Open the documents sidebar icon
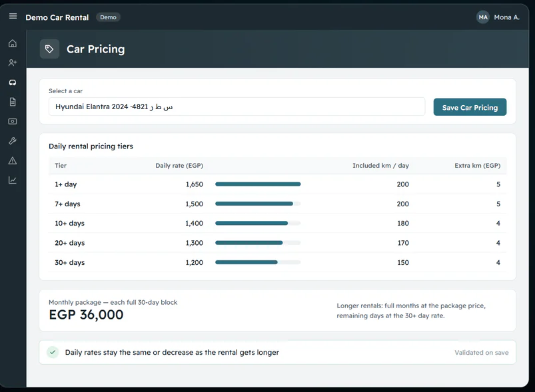535x392 pixels. pyautogui.click(x=13, y=102)
